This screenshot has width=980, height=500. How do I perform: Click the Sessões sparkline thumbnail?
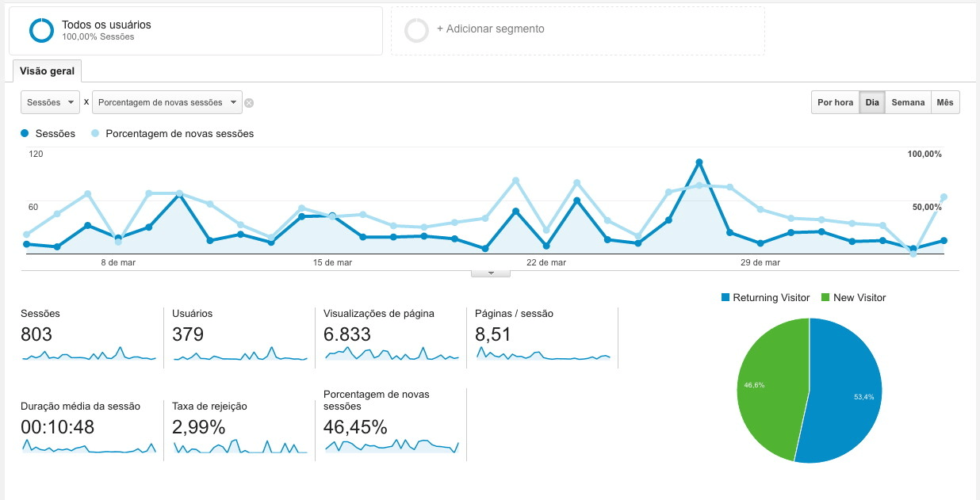89,354
